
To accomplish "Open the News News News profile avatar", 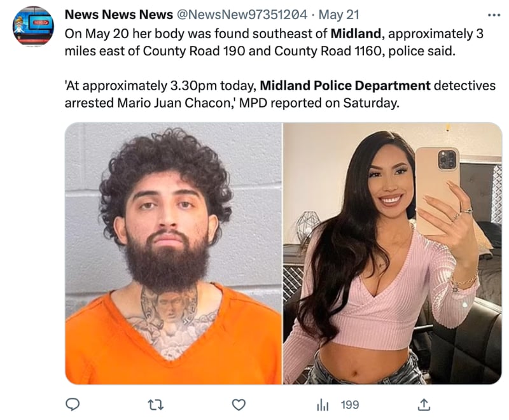I will tap(33, 27).
